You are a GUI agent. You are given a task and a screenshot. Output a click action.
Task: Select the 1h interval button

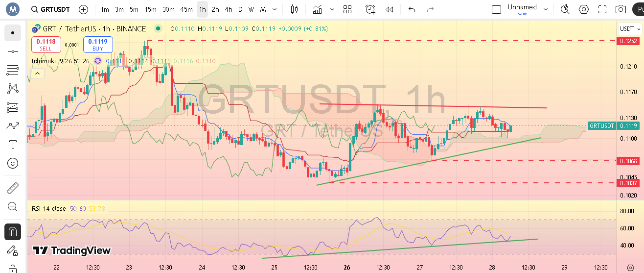[202, 9]
